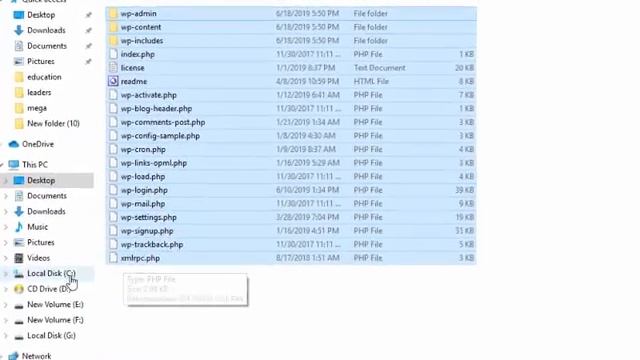Click the wp-signup.php file icon
Image resolution: width=640 pixels, height=360 pixels.
(113, 231)
